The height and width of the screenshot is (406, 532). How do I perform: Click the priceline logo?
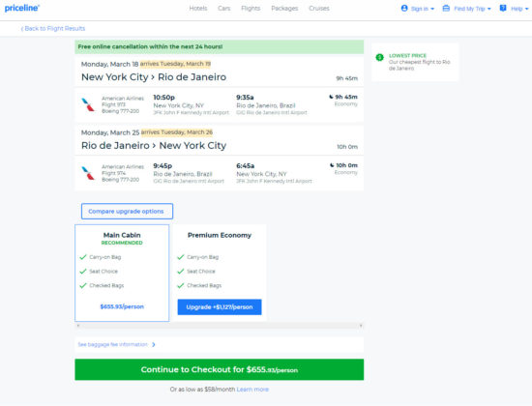[x=21, y=8]
